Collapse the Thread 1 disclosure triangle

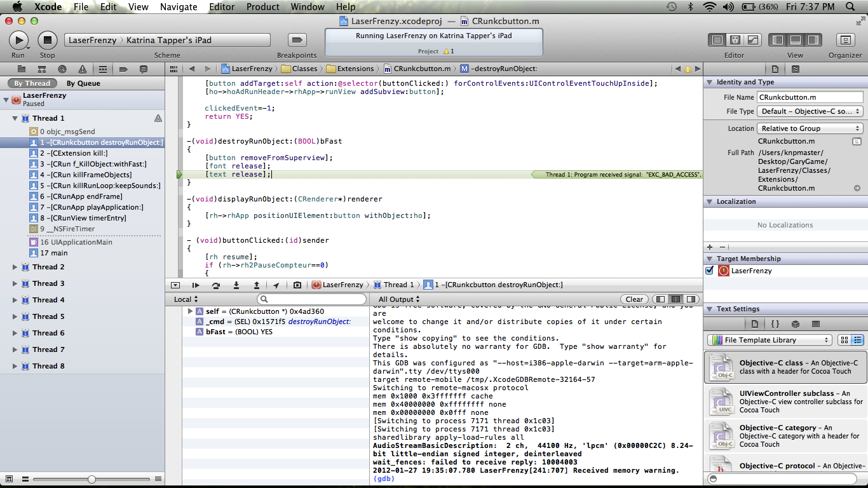[x=15, y=118]
